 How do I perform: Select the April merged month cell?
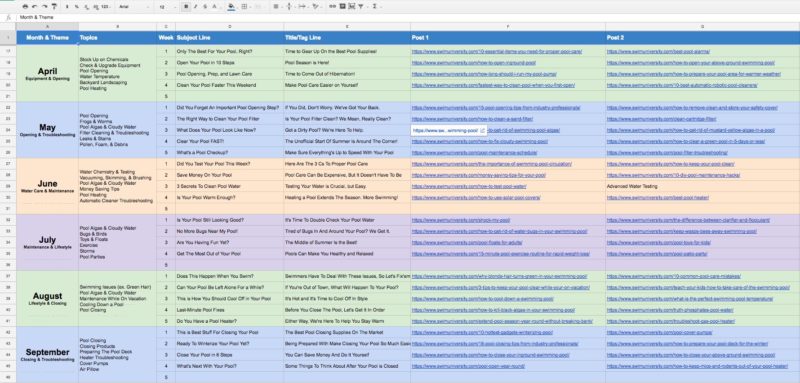[x=47, y=73]
